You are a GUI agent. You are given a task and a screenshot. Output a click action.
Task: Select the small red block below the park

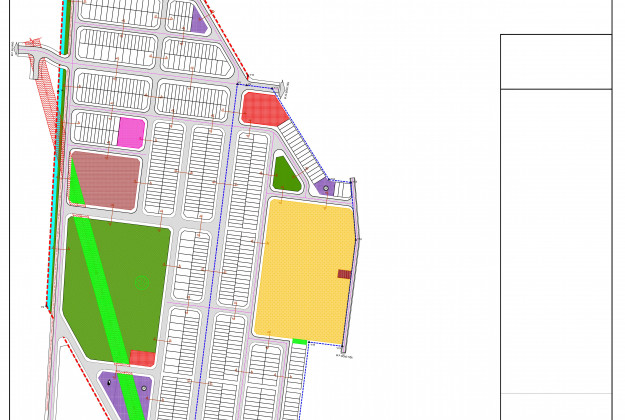tap(142, 358)
